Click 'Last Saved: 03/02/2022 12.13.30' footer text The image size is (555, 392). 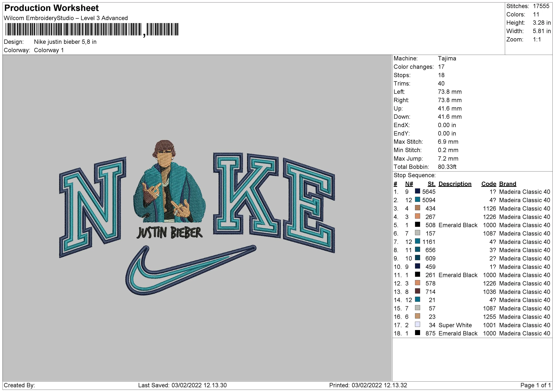[x=183, y=385]
